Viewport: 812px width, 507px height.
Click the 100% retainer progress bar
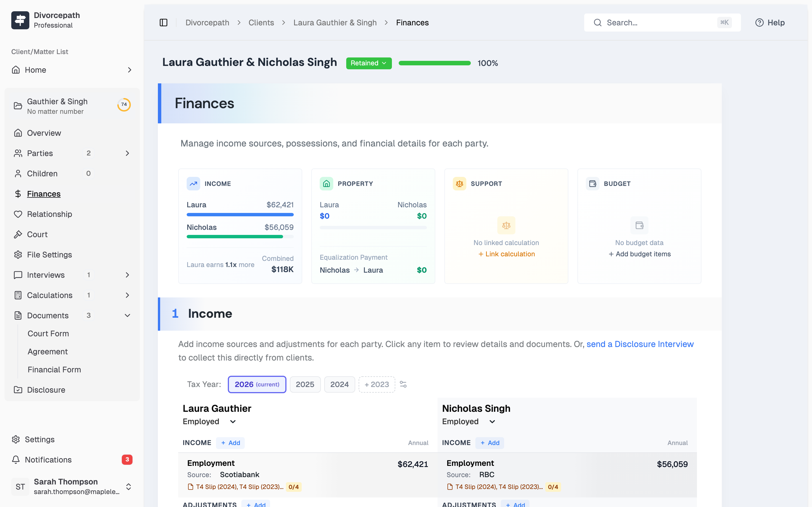434,63
